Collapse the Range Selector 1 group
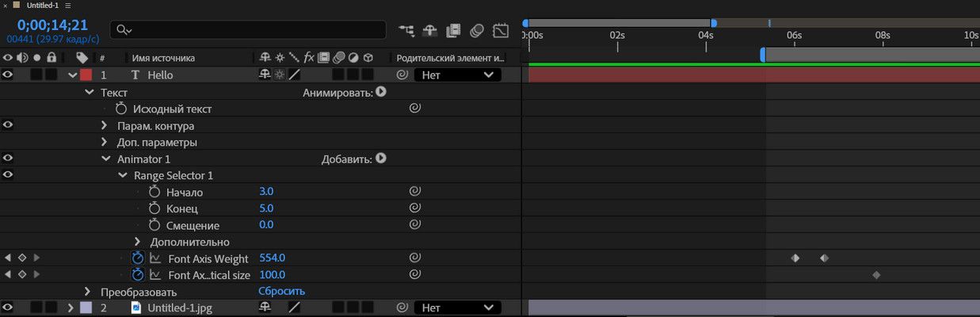Screen dimensions: 980x317 click(x=123, y=175)
